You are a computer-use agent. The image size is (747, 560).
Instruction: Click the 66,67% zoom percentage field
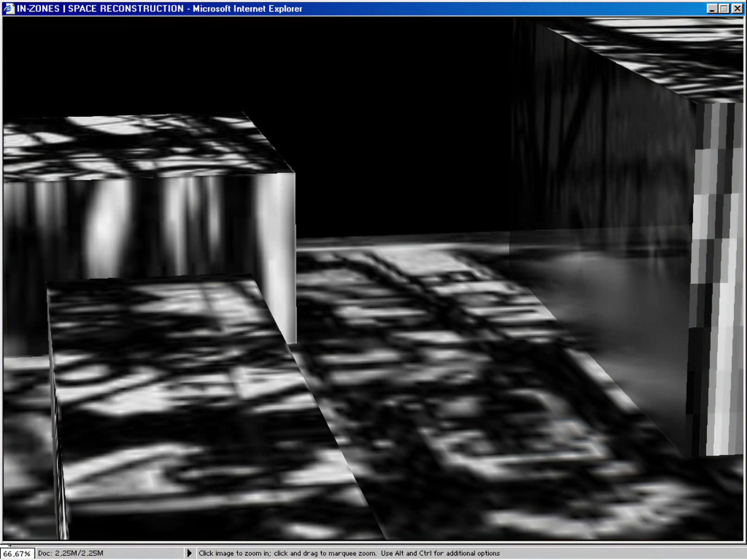[17, 554]
